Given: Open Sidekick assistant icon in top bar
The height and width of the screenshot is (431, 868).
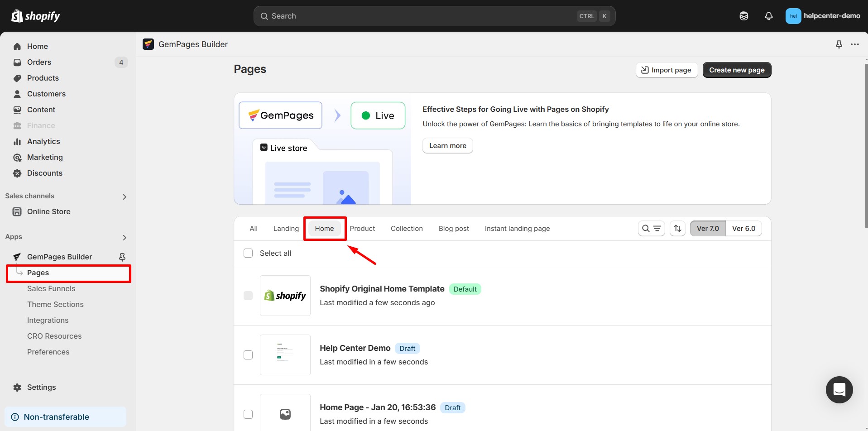Looking at the screenshot, I should click(744, 15).
